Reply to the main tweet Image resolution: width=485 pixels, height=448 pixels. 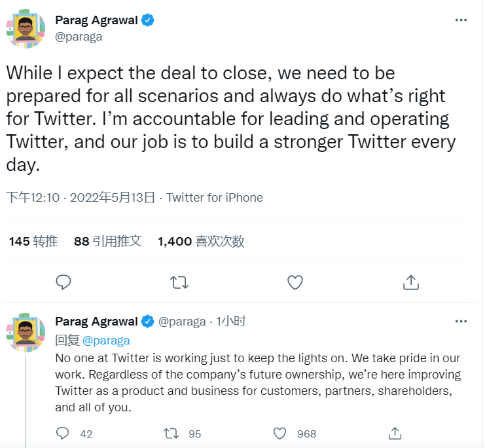pos(63,282)
